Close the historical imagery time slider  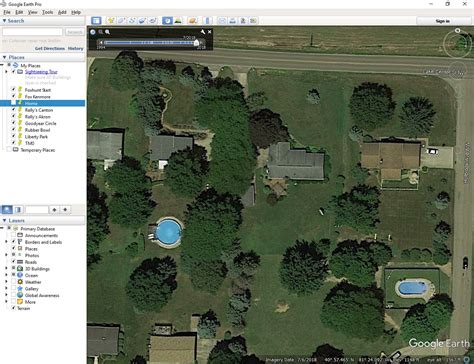pos(210,32)
